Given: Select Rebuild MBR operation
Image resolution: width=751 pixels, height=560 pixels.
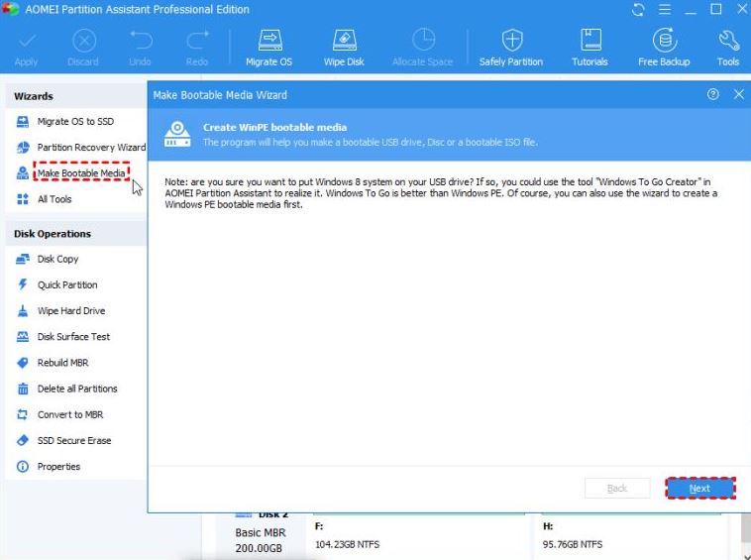Looking at the screenshot, I should pyautogui.click(x=63, y=363).
